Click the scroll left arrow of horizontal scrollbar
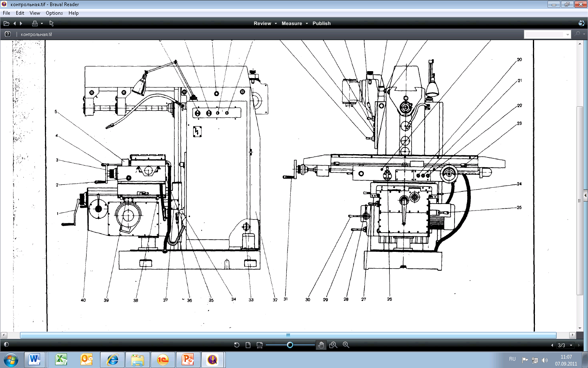This screenshot has width=588, height=368. tap(4, 335)
